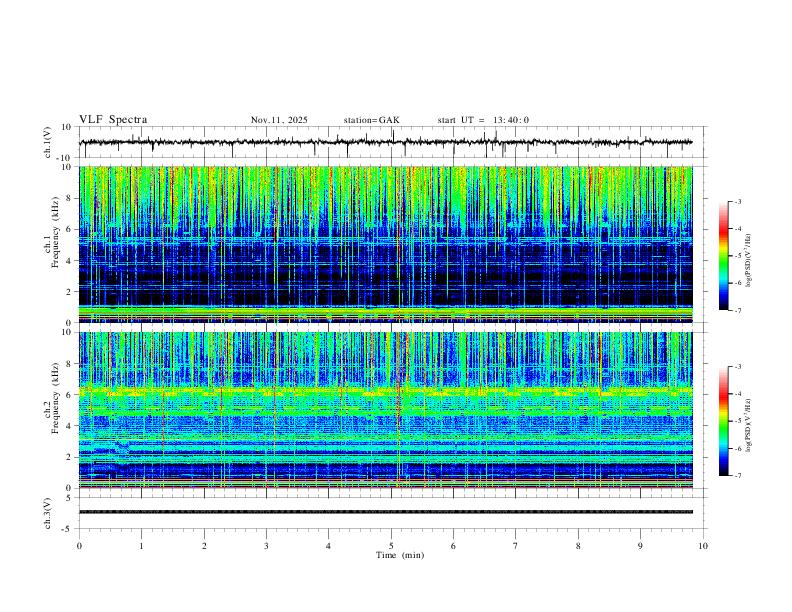
Task: Click the ch.1 PSD color scale bar
Action: pyautogui.click(x=724, y=256)
